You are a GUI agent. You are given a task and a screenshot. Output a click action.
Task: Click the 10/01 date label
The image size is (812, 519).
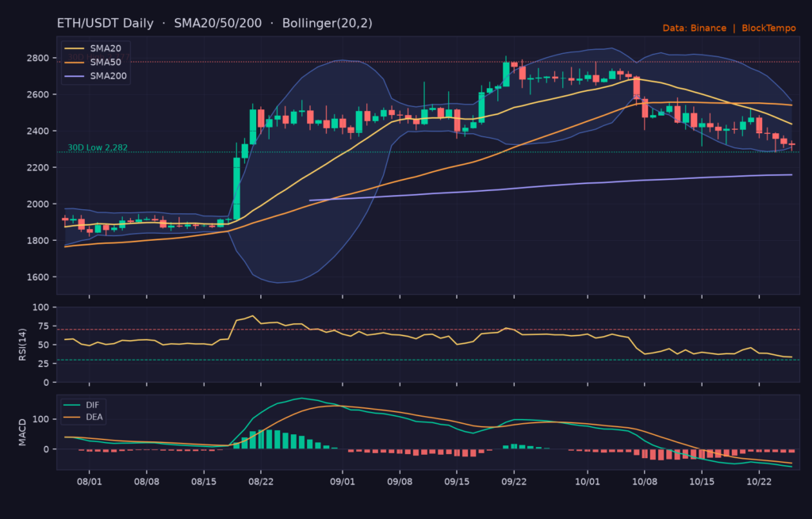click(x=588, y=482)
